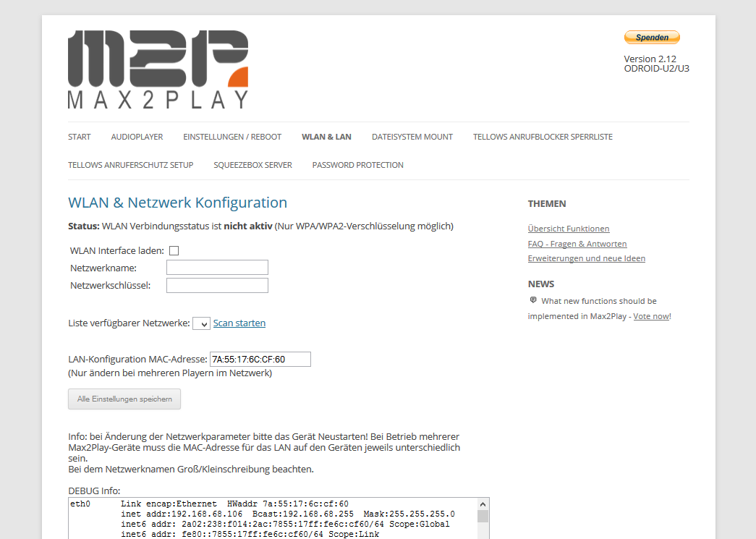The image size is (756, 539).
Task: Click the DEBUG Info scrollbar thumb
Action: tap(483, 517)
